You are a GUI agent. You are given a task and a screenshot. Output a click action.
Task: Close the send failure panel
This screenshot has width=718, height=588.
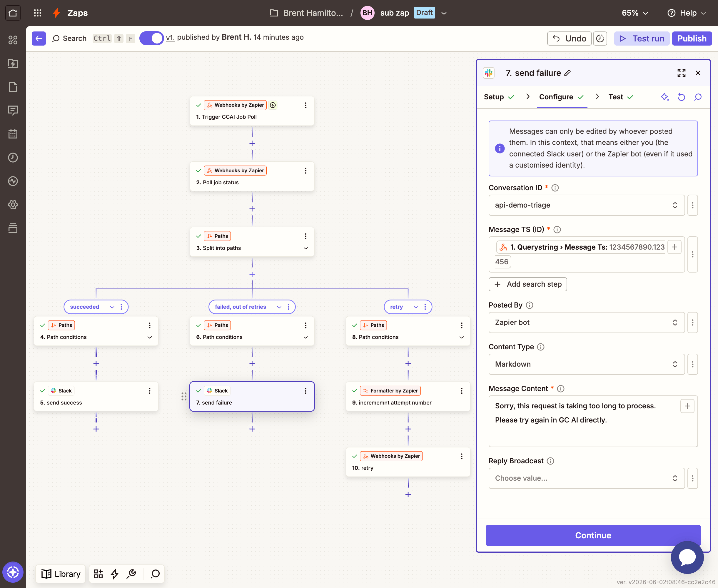coord(698,73)
